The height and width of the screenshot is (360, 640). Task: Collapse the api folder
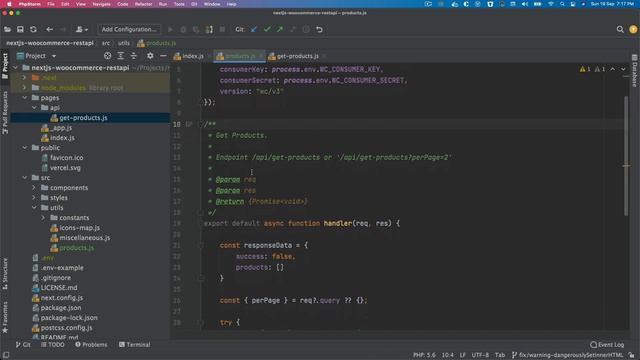click(x=34, y=108)
